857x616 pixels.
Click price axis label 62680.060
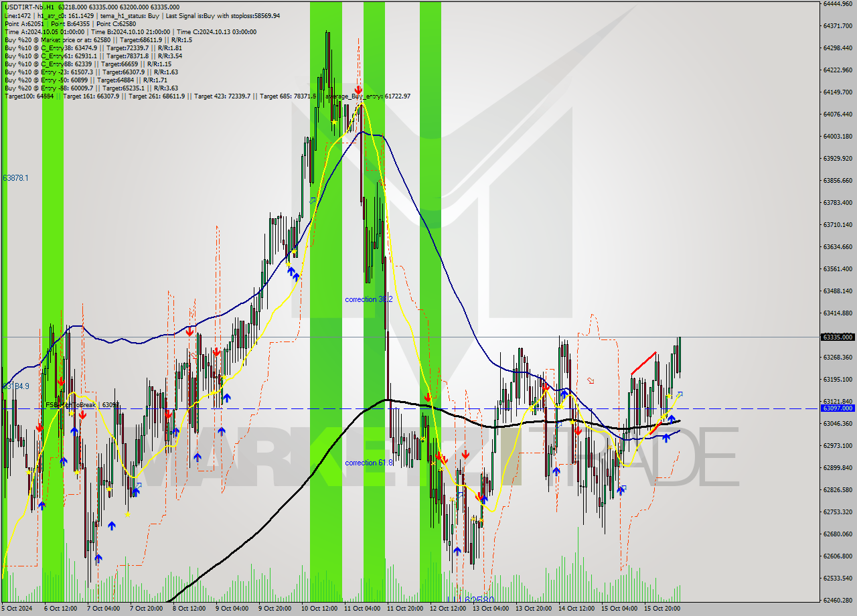(838, 534)
